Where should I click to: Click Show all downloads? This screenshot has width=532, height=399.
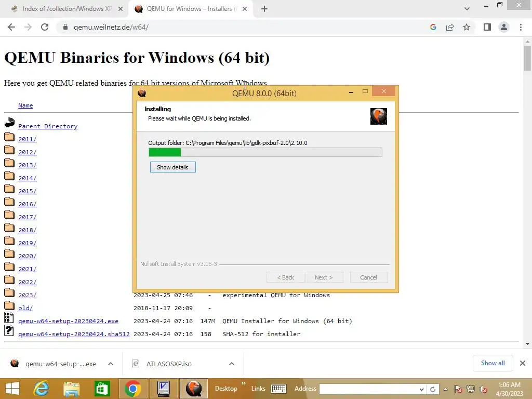[x=493, y=363]
